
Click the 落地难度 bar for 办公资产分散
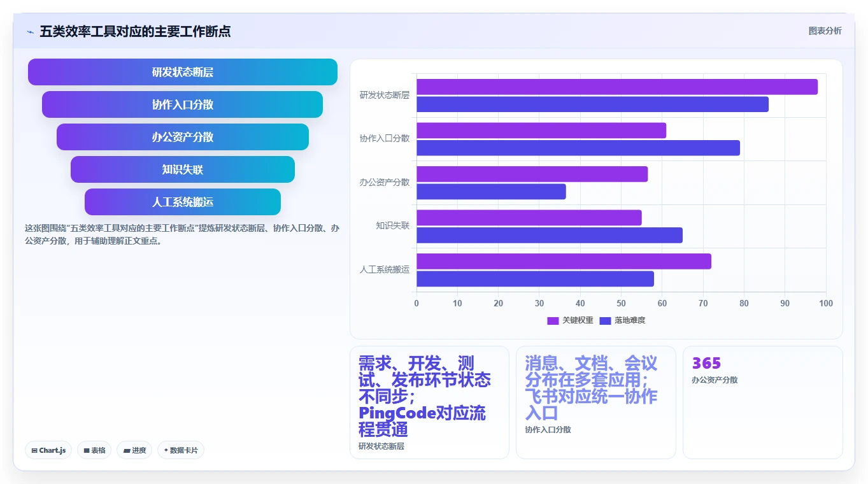coord(491,192)
